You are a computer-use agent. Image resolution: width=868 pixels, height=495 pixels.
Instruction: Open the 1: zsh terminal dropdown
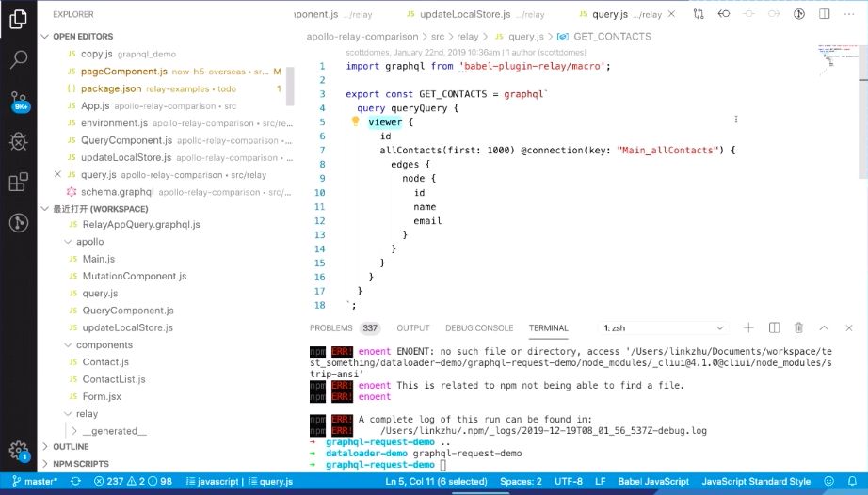pyautogui.click(x=663, y=328)
